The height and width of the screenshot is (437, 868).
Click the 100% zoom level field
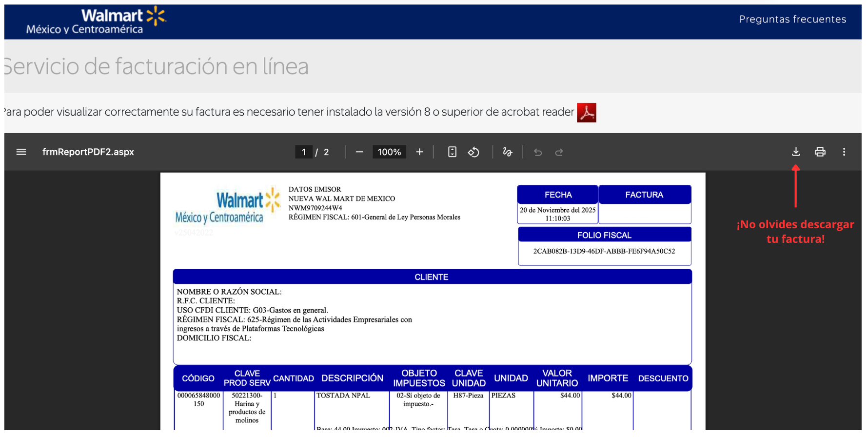(x=389, y=152)
